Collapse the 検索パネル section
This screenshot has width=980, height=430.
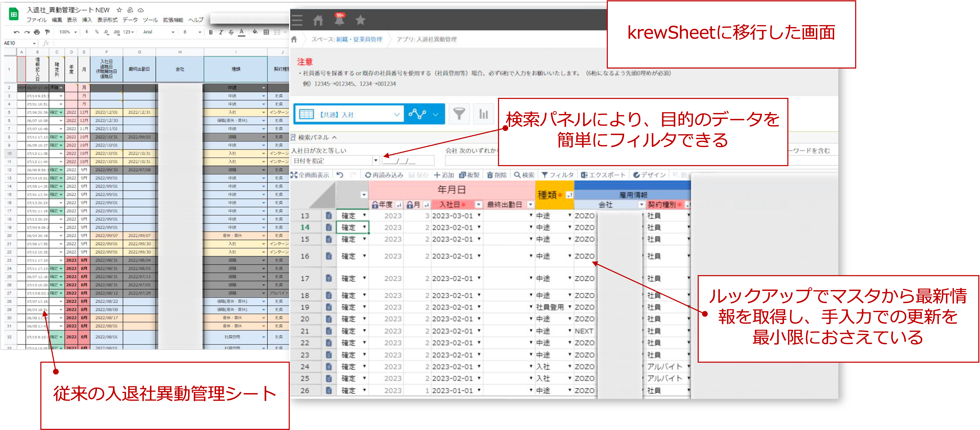(x=335, y=137)
